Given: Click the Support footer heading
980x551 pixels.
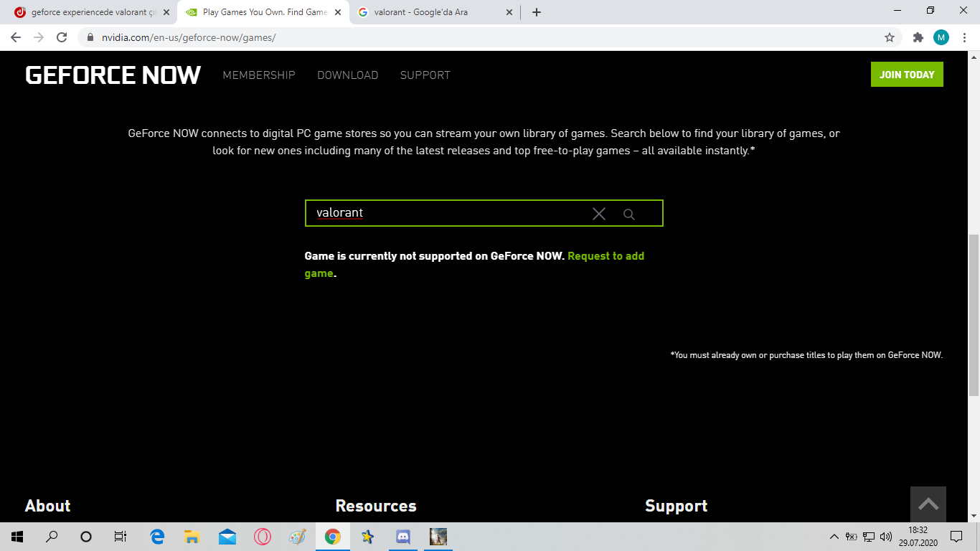Looking at the screenshot, I should [x=677, y=506].
